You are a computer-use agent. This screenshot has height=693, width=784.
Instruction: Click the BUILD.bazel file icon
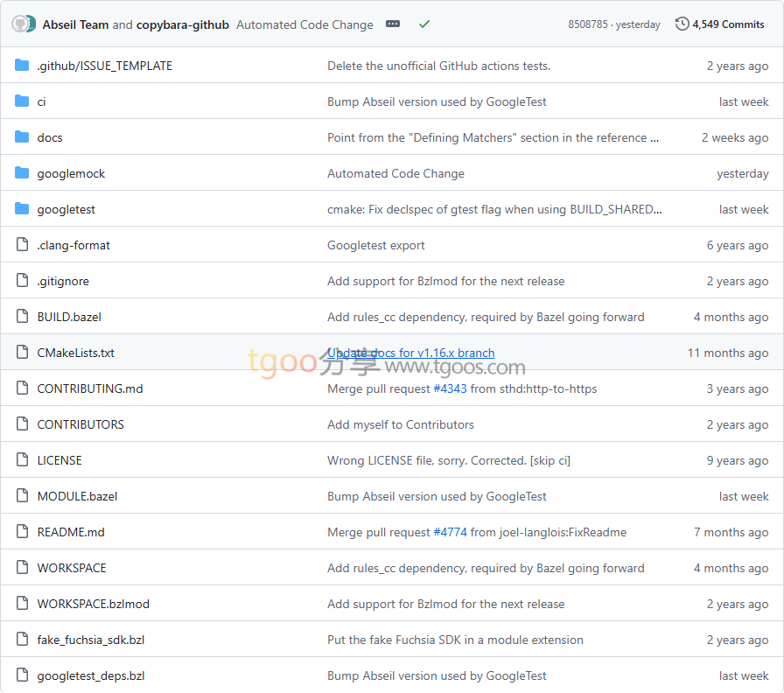pyautogui.click(x=23, y=317)
